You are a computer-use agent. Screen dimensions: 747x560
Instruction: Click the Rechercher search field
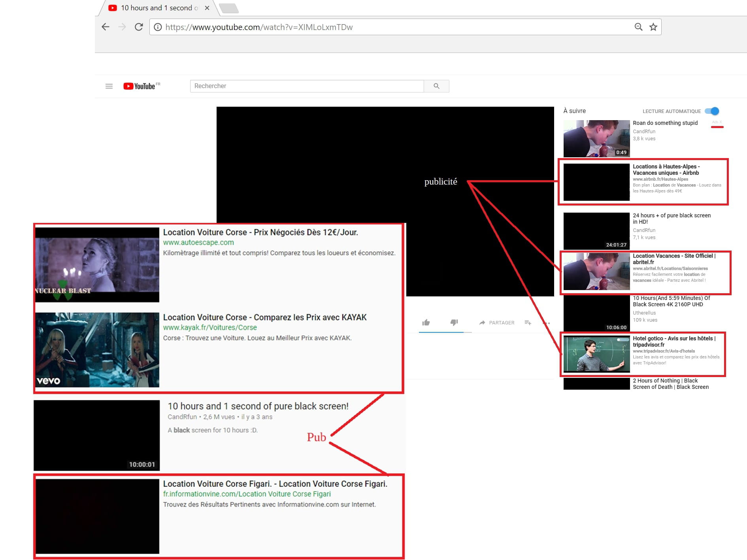tap(307, 86)
